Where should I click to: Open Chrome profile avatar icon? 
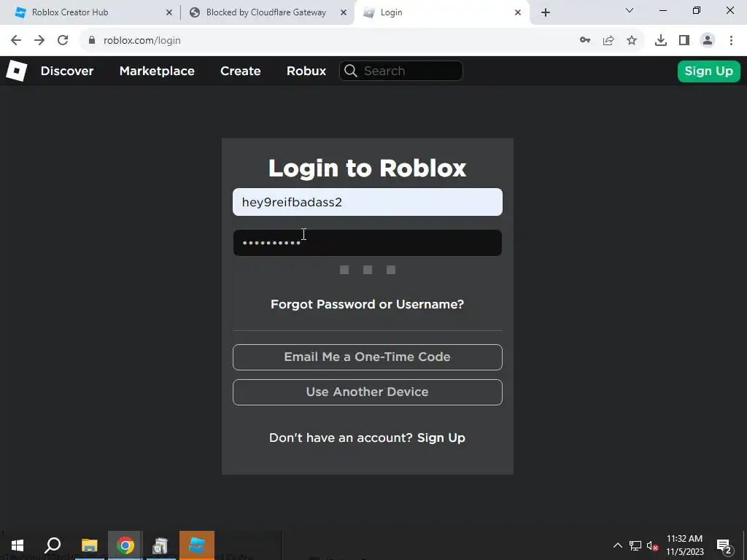pyautogui.click(x=708, y=41)
